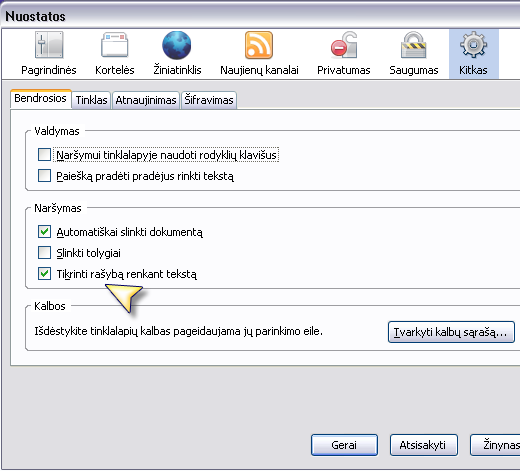Click Tvarkyti kalbų sąrašą button
The height and width of the screenshot is (471, 520).
coord(451,332)
